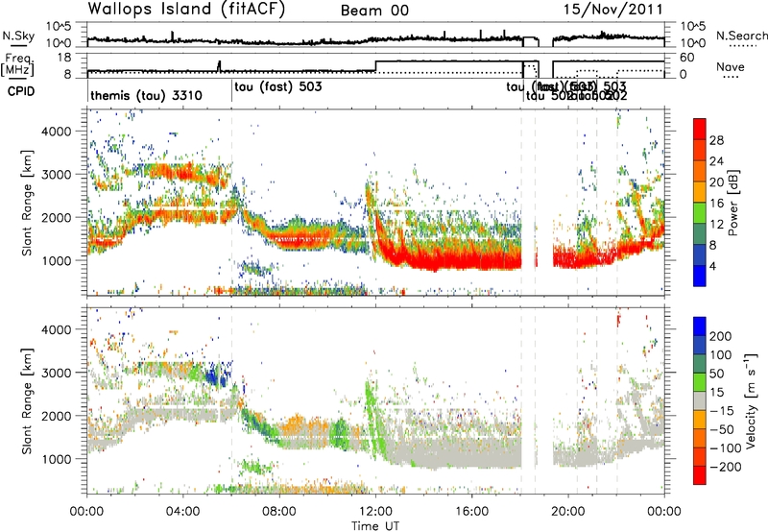Click the 'Slant Range [km]' label of power panel

click(27, 203)
